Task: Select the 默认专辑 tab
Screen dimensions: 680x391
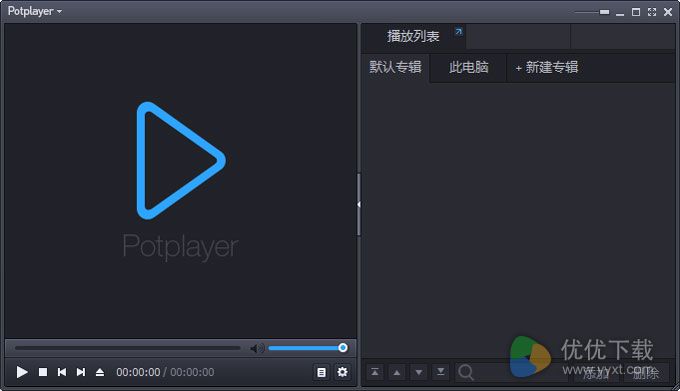Action: click(395, 67)
